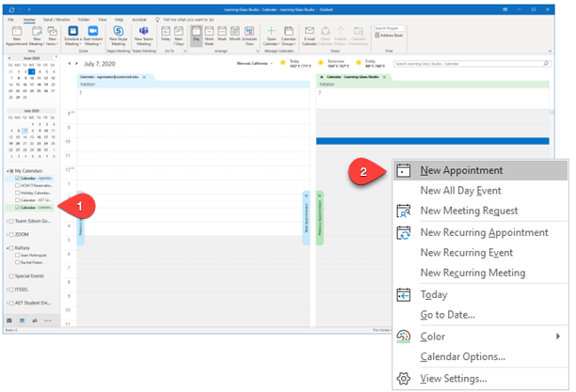Viewport: 576px width, 392px height.
Task: Switch to Schedule View
Action: point(249,36)
